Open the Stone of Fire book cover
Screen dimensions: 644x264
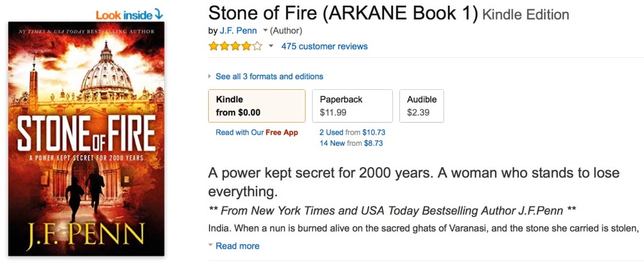coord(86,138)
